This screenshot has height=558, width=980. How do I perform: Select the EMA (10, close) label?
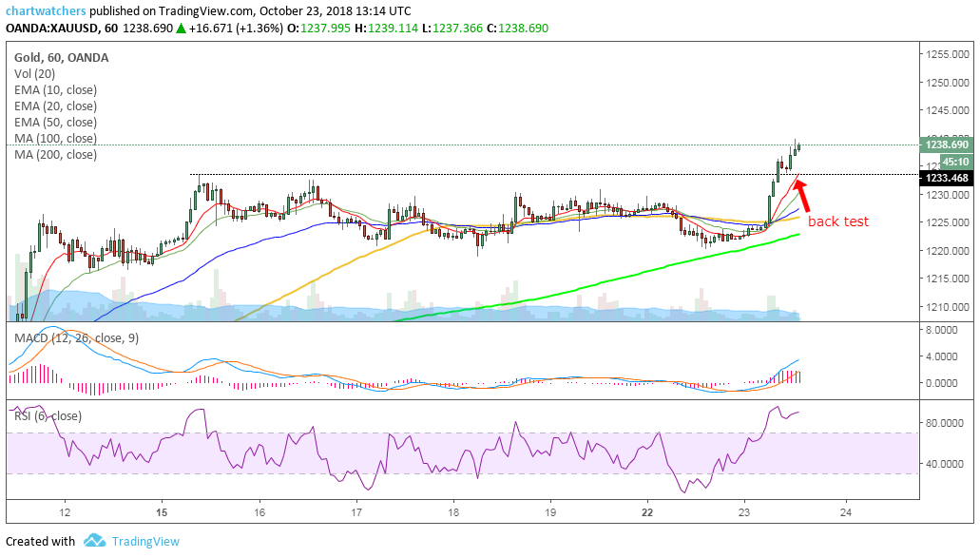click(x=56, y=90)
